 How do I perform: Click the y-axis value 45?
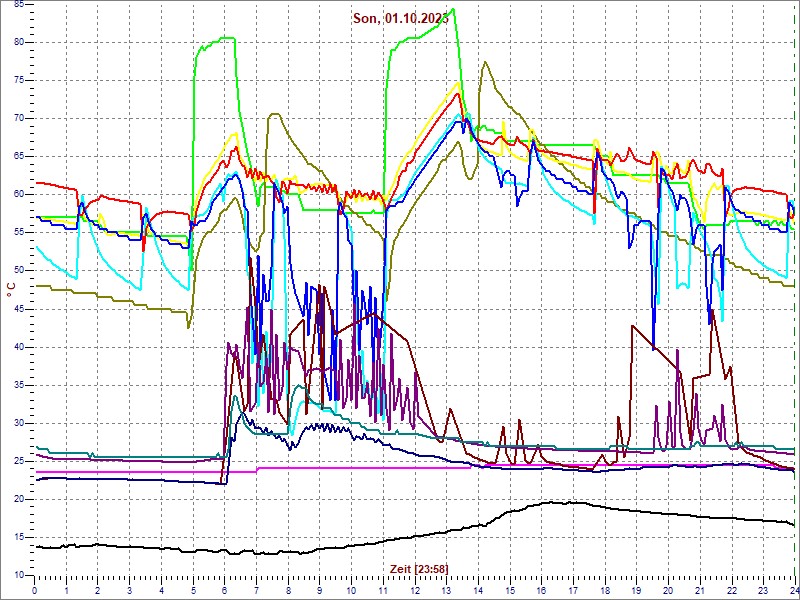point(19,309)
